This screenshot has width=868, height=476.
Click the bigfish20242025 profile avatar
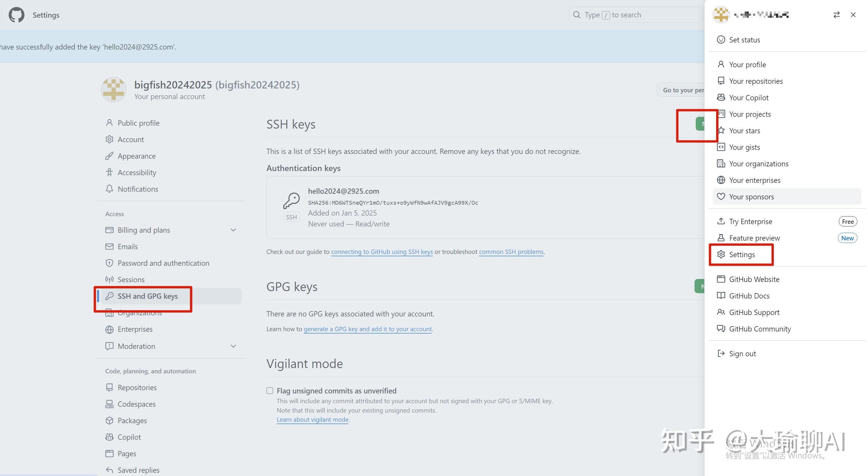(114, 90)
